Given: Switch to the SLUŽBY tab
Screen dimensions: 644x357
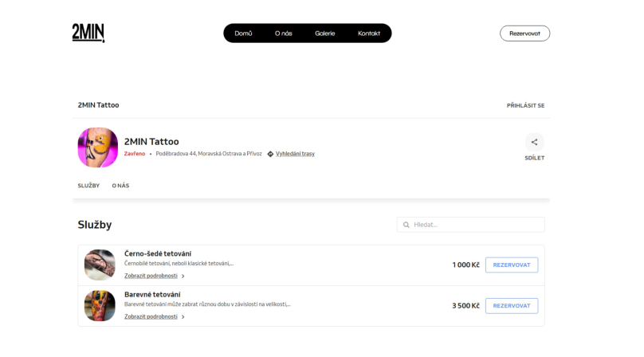Looking at the screenshot, I should (x=88, y=186).
